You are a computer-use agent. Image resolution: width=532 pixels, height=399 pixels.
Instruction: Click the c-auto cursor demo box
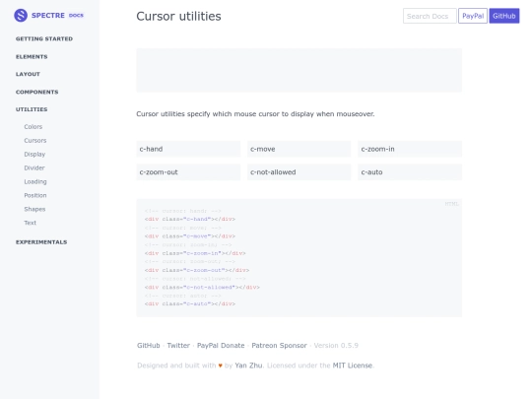(410, 172)
